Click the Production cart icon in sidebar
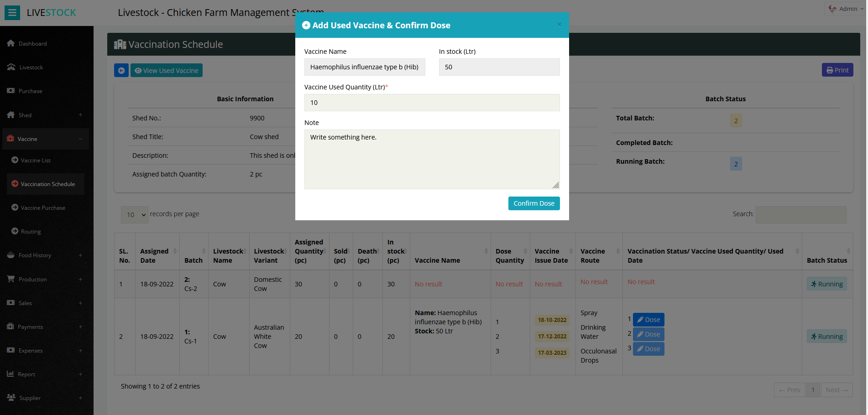868x415 pixels. [x=11, y=279]
